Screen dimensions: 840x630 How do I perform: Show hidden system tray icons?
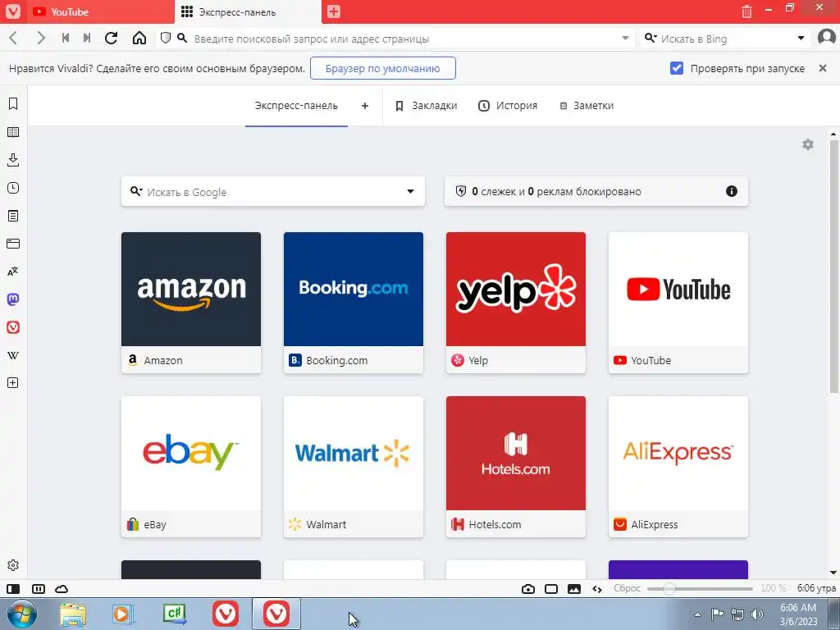coord(697,614)
